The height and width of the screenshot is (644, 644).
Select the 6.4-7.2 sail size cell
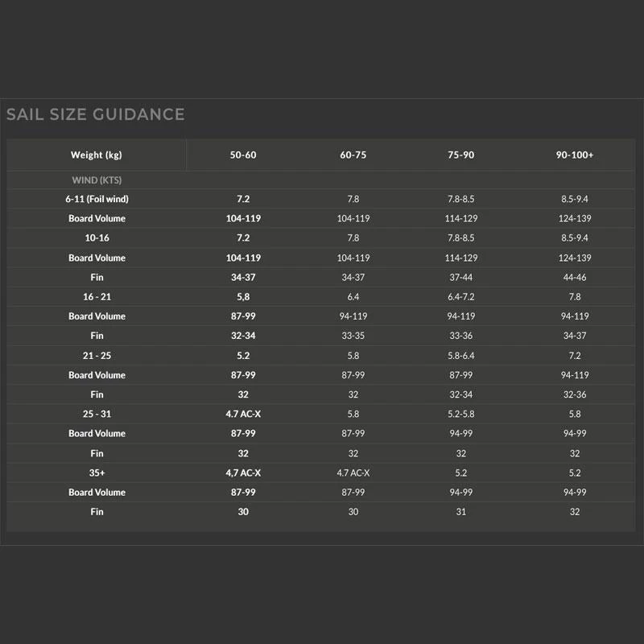(461, 297)
